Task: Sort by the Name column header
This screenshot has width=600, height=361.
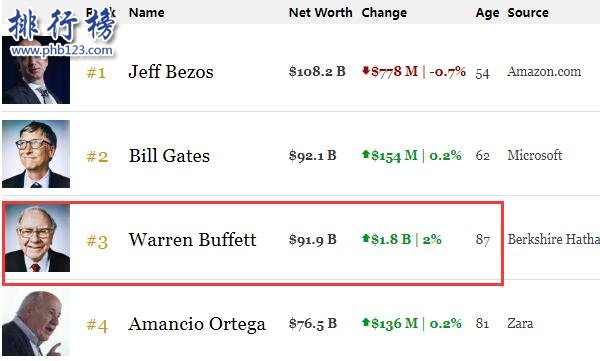Action: pyautogui.click(x=147, y=13)
